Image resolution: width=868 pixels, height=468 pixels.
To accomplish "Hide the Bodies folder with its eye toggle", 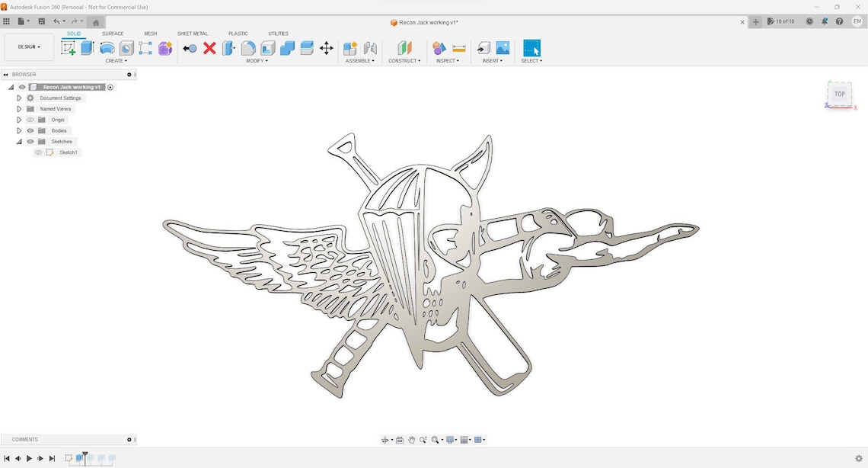I will point(30,130).
